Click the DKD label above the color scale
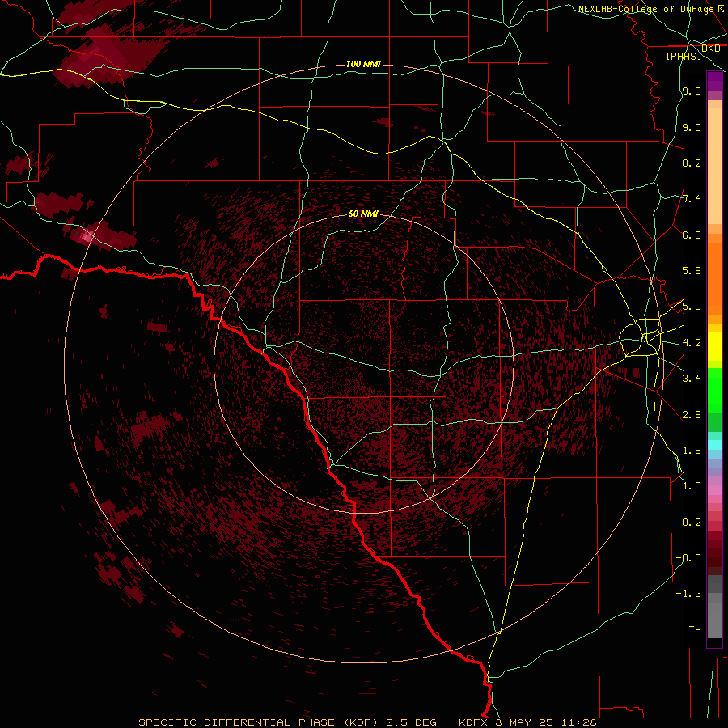Screen dimensions: 728x728 pos(711,49)
